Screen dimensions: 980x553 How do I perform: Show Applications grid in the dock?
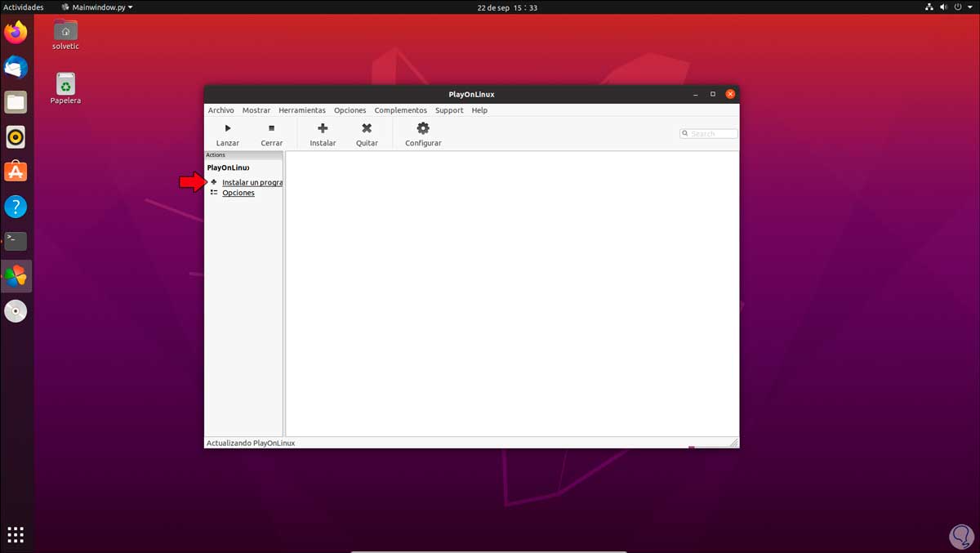16,535
